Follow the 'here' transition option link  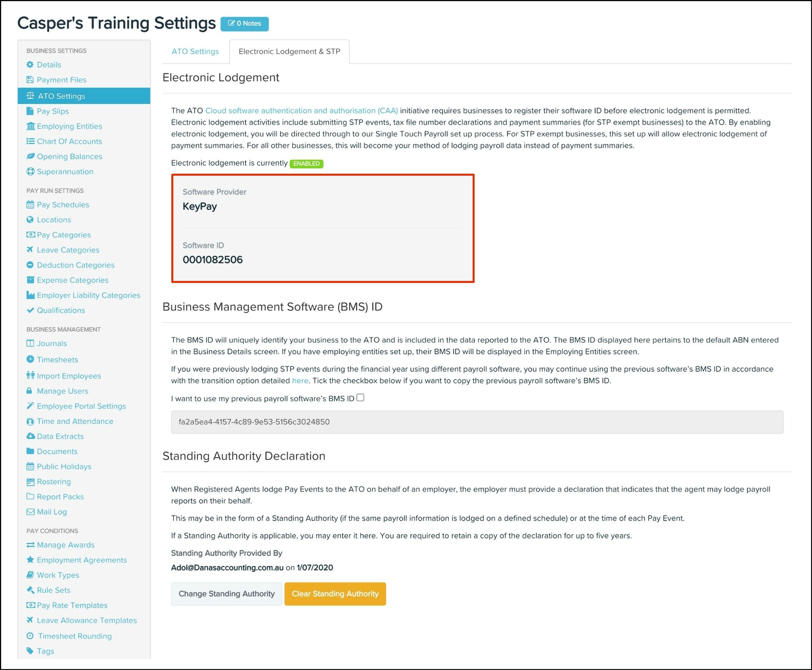point(300,381)
